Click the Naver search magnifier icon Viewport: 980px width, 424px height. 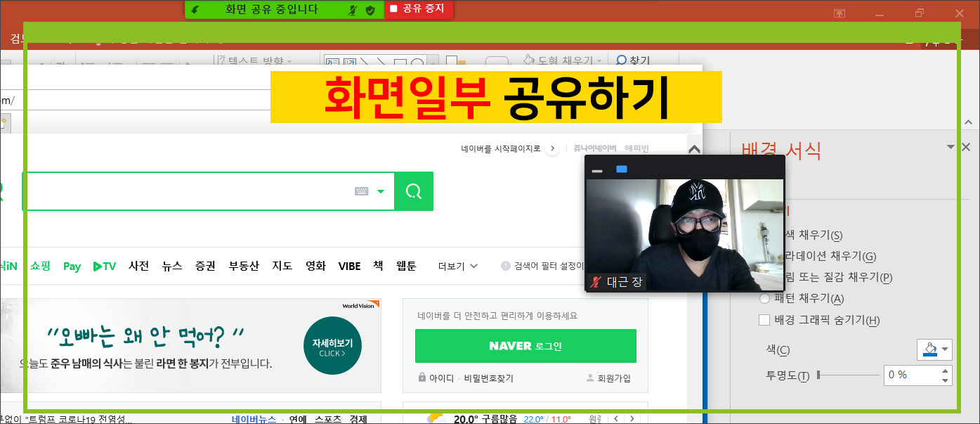point(413,191)
